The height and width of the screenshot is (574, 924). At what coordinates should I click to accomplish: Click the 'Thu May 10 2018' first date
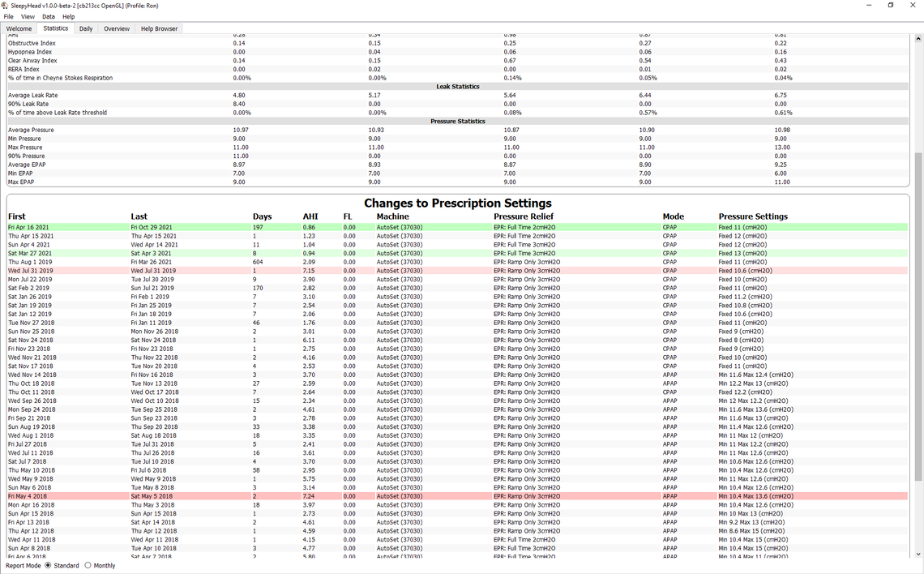pos(32,470)
